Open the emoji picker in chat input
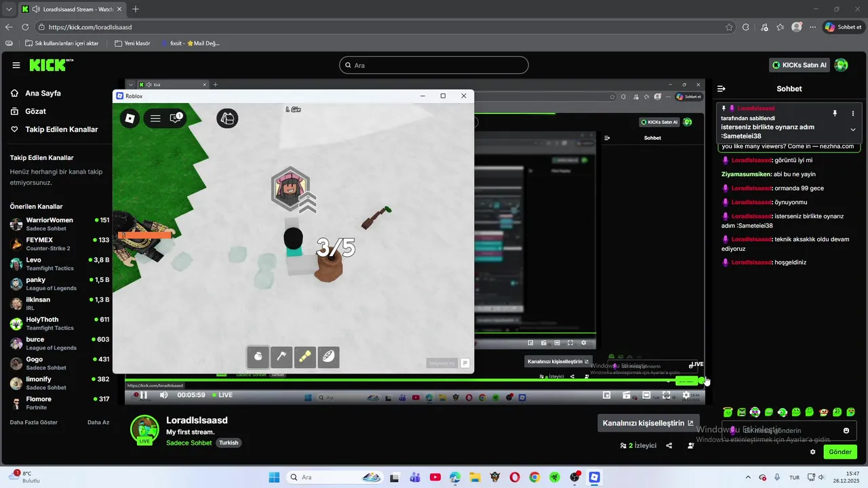Viewport: 868px width, 488px height. 846,430
